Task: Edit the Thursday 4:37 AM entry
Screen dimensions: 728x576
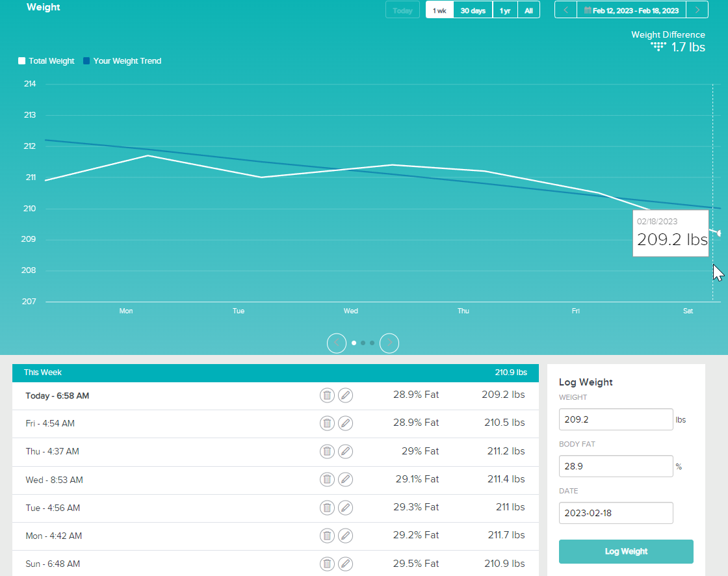Action: click(x=346, y=451)
